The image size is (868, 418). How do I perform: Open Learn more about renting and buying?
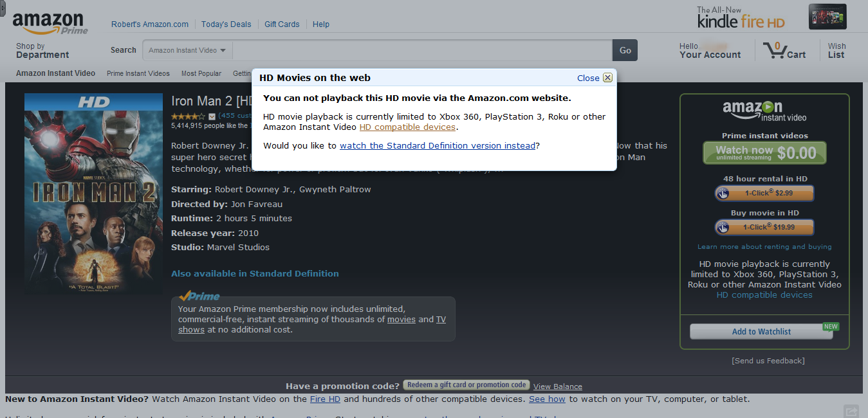(x=764, y=247)
